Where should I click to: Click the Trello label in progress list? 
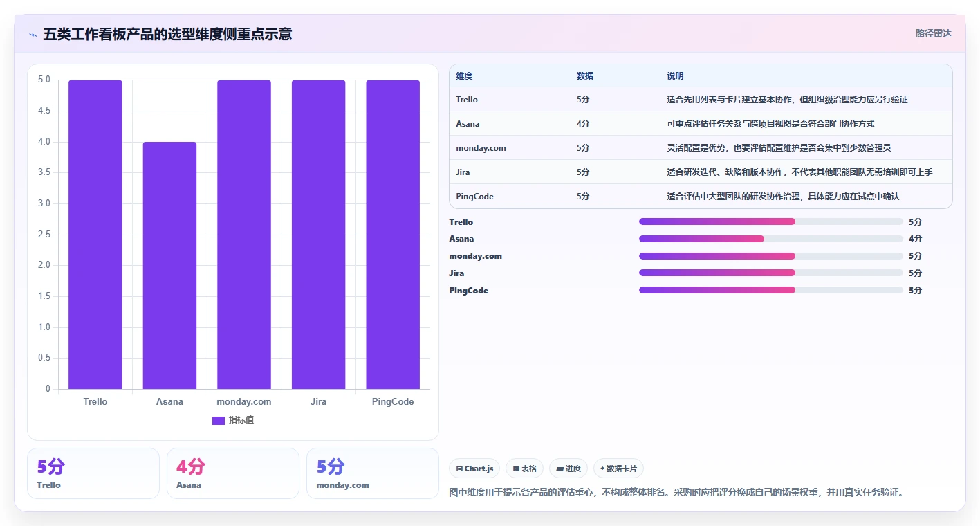click(x=461, y=222)
